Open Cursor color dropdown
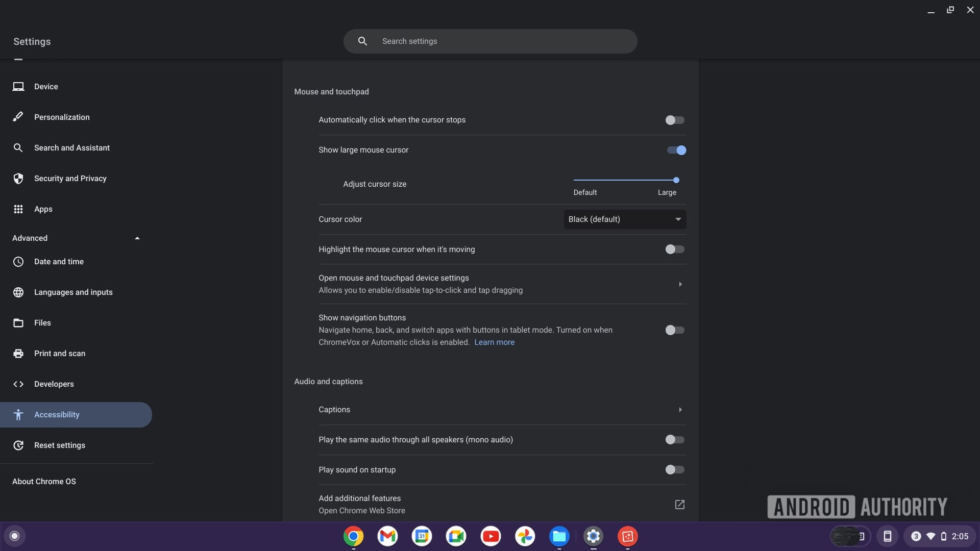 625,219
